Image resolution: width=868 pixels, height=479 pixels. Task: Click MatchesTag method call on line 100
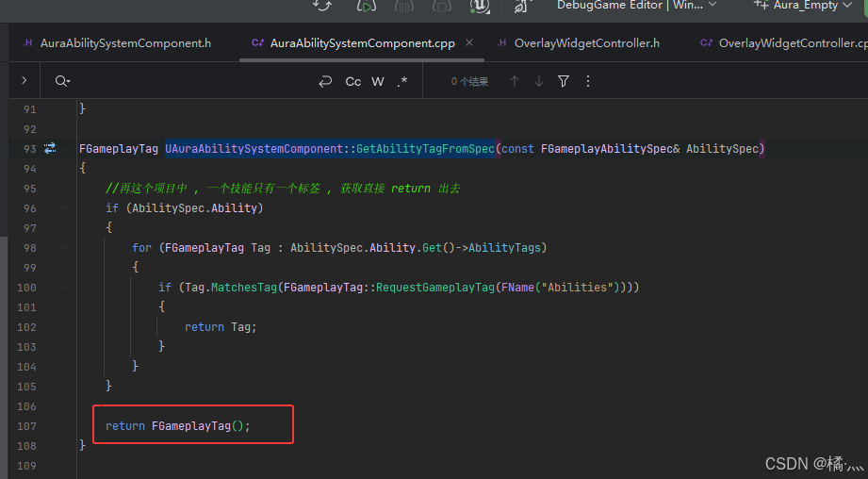(x=243, y=288)
